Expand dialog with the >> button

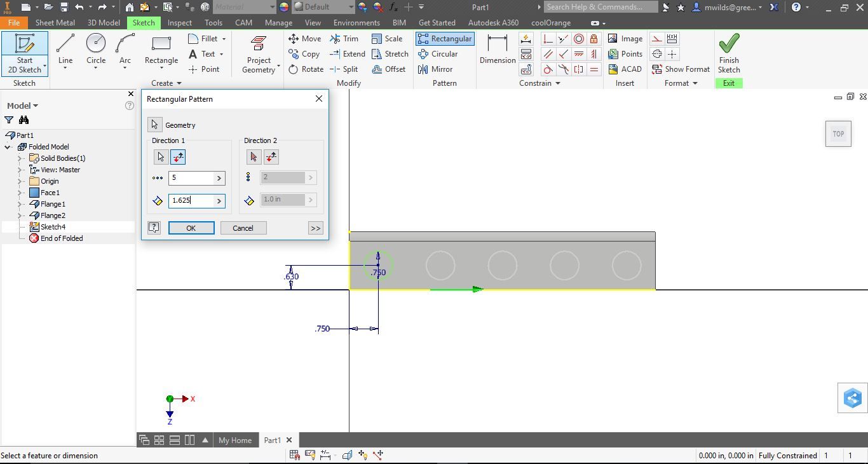click(316, 228)
